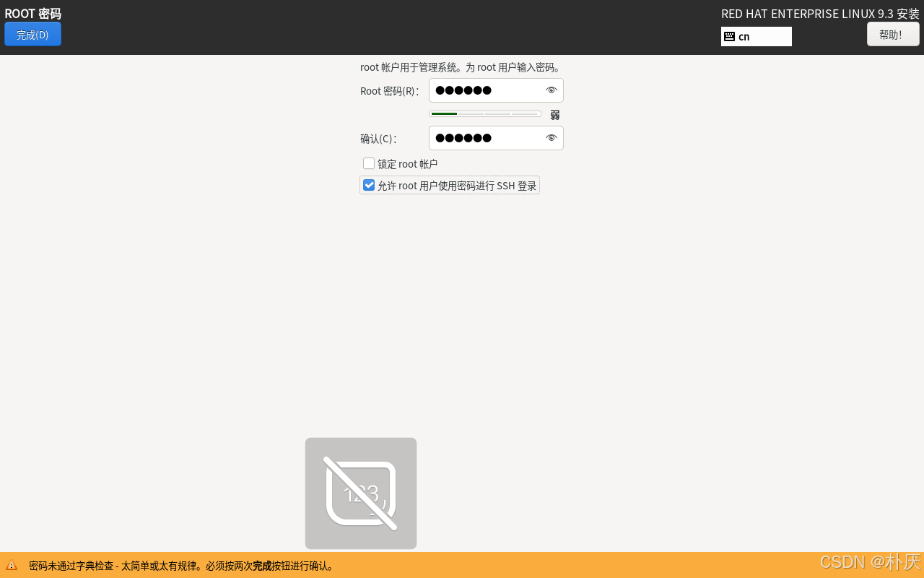This screenshot has height=578, width=924.
Task: Check the 锁定 root 帐户 checkbox
Action: (x=369, y=163)
